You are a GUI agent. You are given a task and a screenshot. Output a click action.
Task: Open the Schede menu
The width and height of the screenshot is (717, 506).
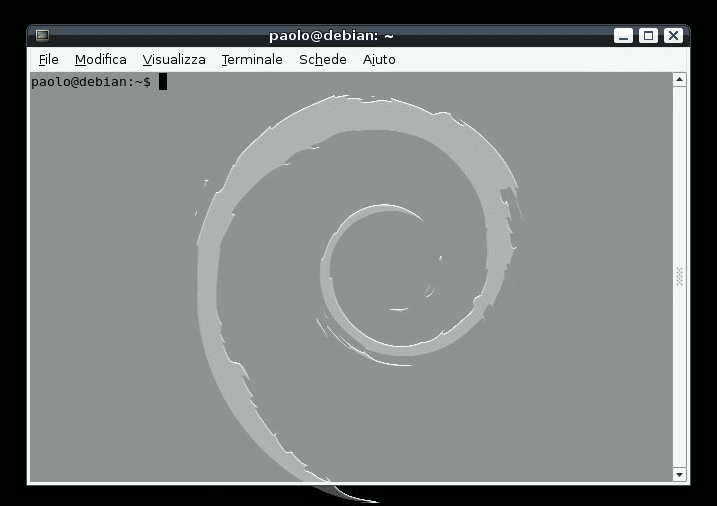[322, 59]
